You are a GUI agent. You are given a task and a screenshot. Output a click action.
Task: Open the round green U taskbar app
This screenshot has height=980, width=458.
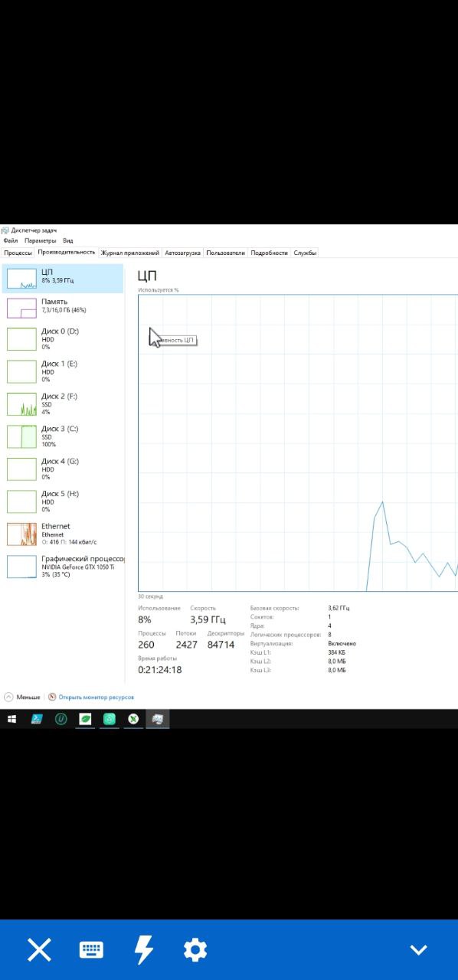[61, 719]
